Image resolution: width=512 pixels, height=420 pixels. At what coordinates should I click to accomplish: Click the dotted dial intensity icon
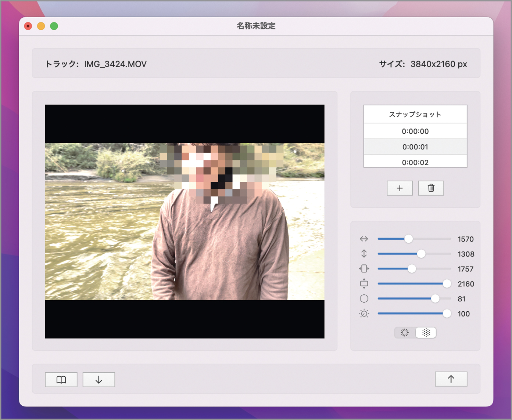tap(364, 314)
